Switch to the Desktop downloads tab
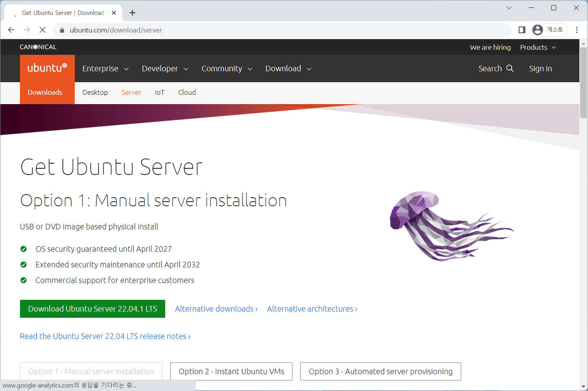Screen dimensions: 588x391 pyautogui.click(x=95, y=92)
